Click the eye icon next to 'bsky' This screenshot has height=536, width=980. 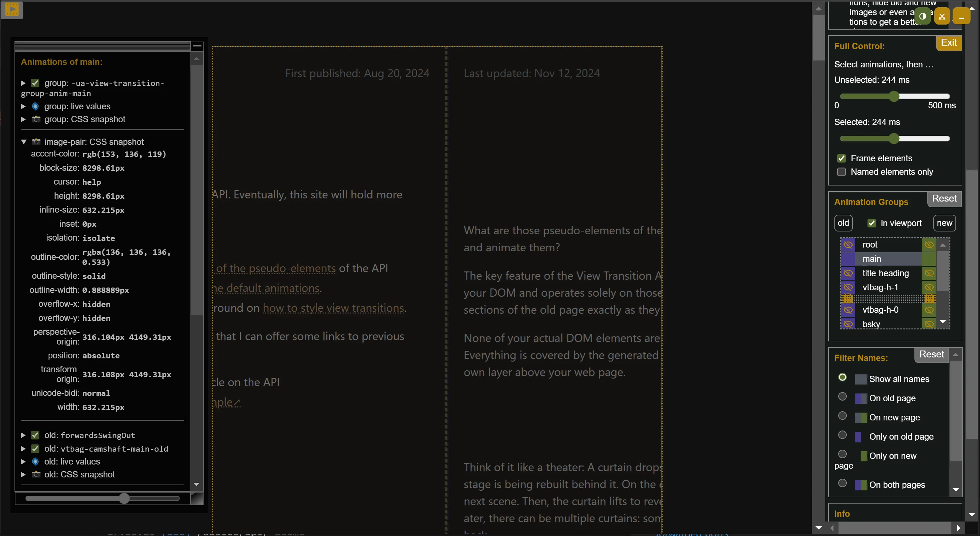848,323
